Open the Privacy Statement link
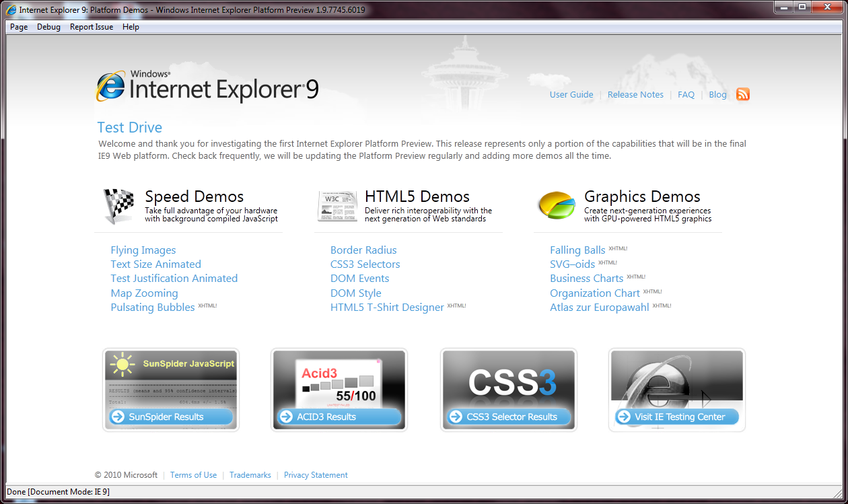This screenshot has height=504, width=848. coord(316,475)
